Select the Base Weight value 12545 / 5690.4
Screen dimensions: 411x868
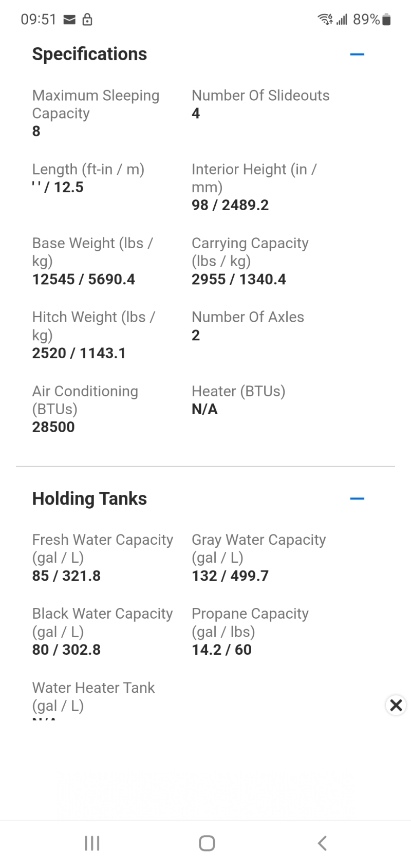83,279
